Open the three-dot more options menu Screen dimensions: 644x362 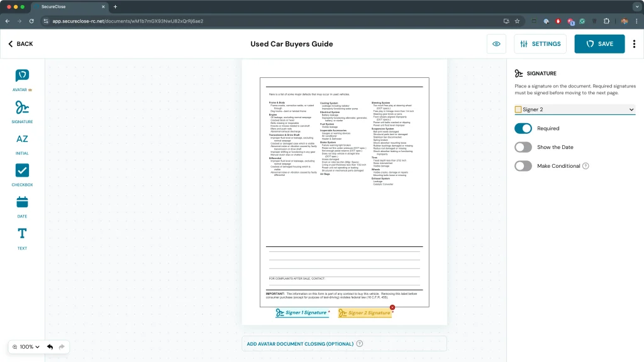tap(634, 44)
